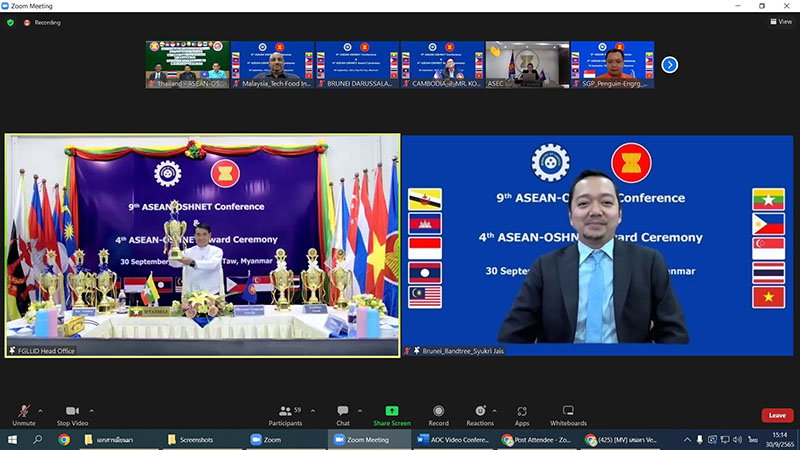Select the CAMBODIA participant video thumbnail
The width and height of the screenshot is (800, 450).
tap(442, 65)
